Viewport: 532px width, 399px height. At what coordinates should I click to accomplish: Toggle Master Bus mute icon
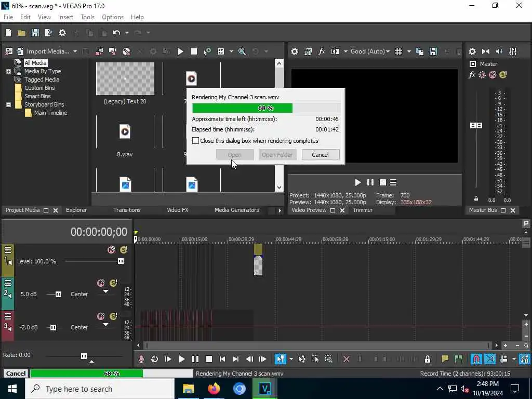point(493,75)
